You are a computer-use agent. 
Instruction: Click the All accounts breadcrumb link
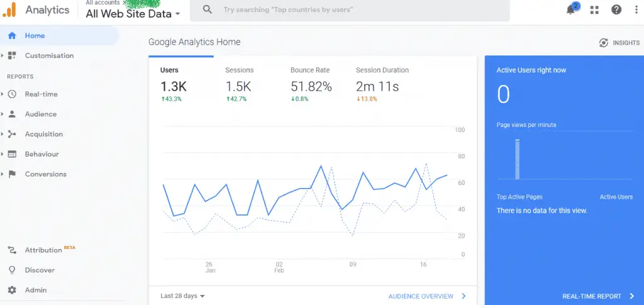(x=103, y=3)
